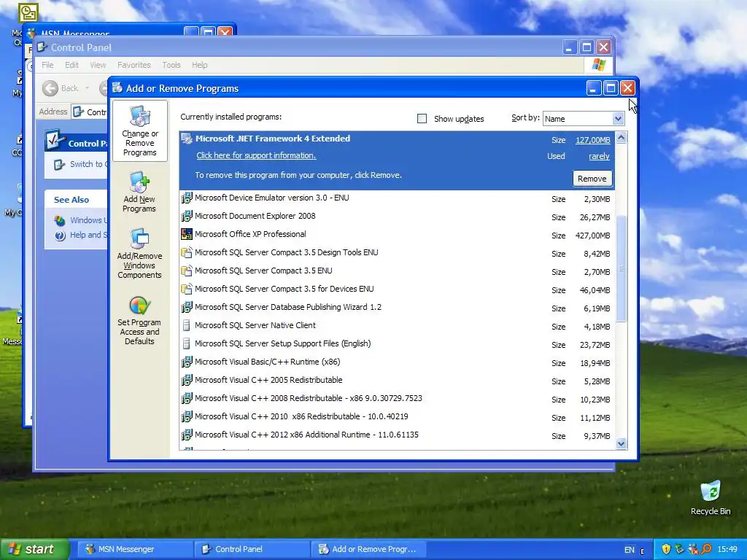
Task: Click Visual Basic/C++ Runtime (x86) icon
Action: click(x=187, y=362)
